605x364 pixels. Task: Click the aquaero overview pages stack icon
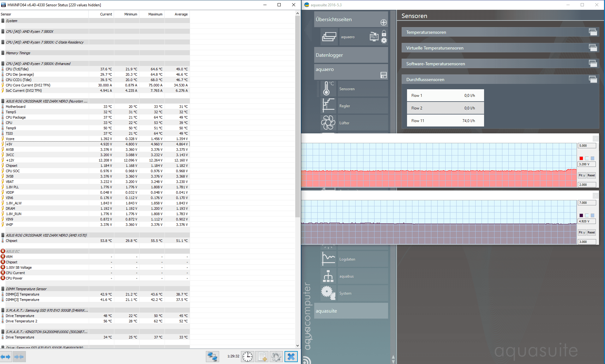[329, 37]
